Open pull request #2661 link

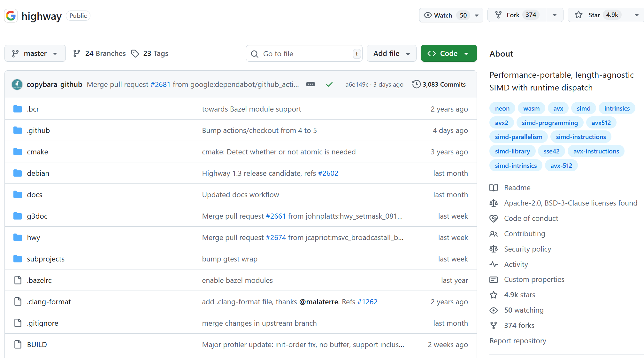point(276,216)
